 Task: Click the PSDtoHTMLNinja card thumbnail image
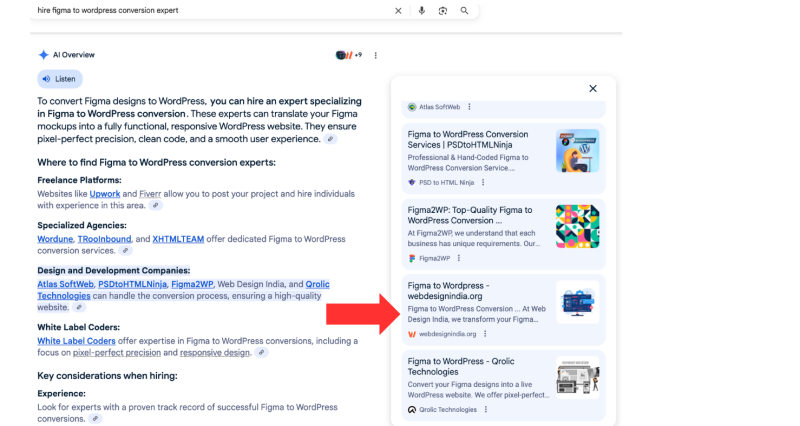tap(578, 151)
